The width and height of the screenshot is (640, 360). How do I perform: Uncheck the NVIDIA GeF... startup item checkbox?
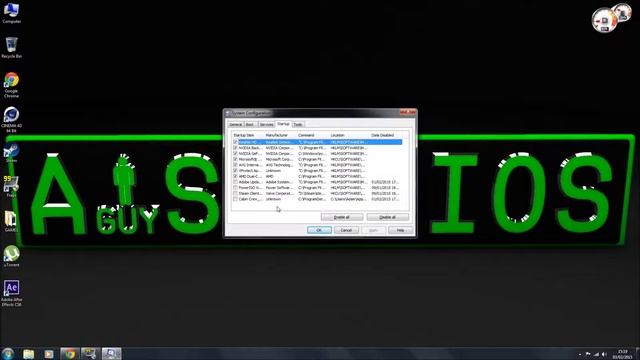(235, 153)
